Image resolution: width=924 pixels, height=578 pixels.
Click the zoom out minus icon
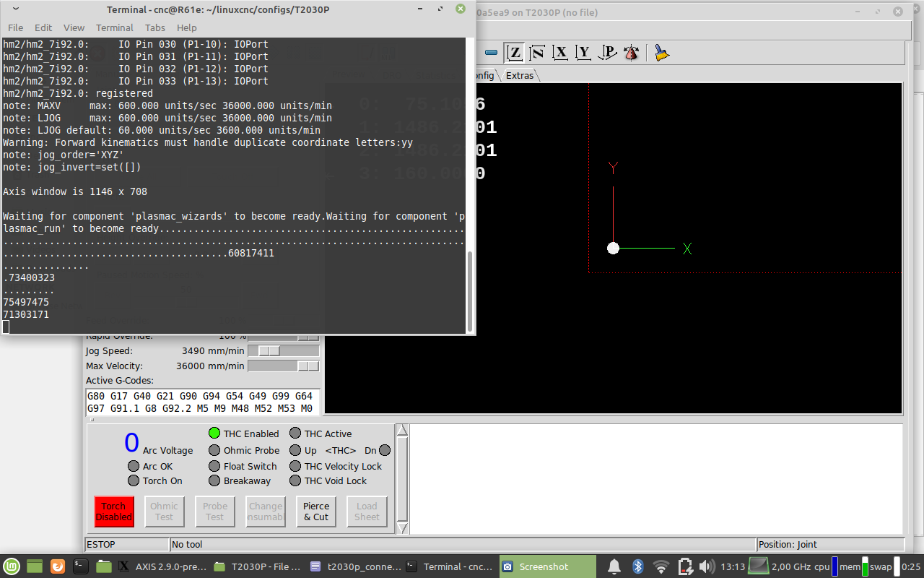pyautogui.click(x=491, y=53)
